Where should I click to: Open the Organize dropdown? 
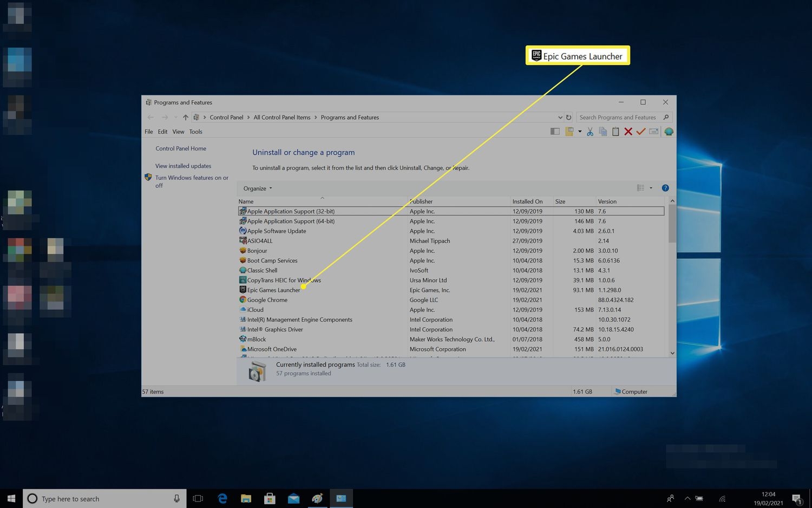(x=258, y=188)
